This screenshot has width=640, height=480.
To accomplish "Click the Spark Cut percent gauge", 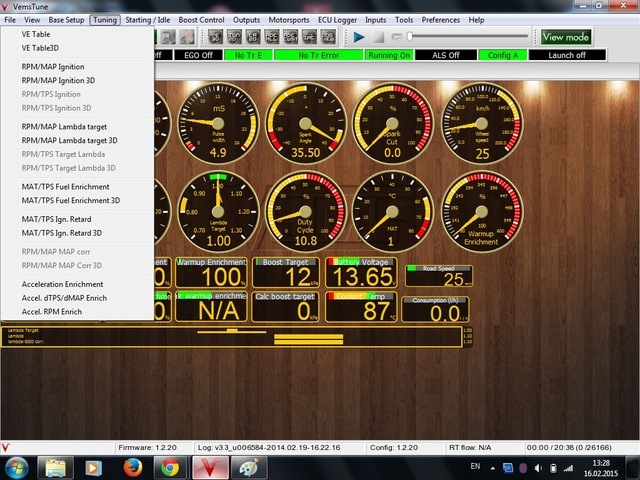I will [393, 123].
